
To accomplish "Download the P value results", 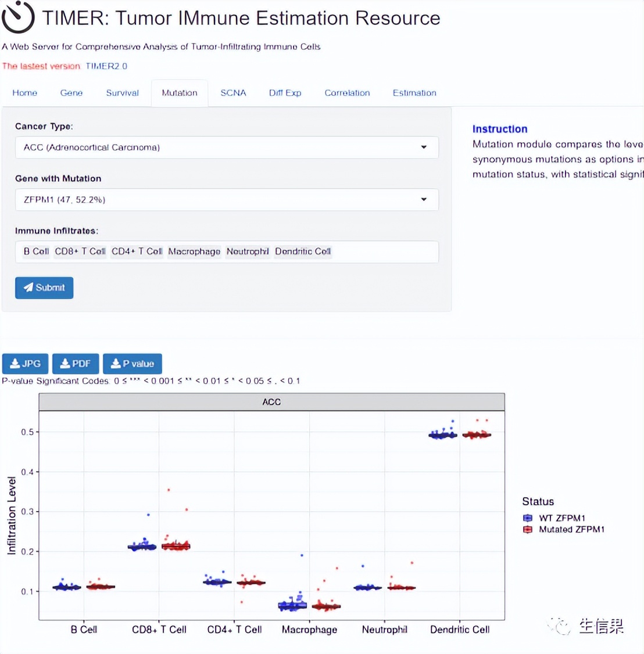I will (133, 364).
